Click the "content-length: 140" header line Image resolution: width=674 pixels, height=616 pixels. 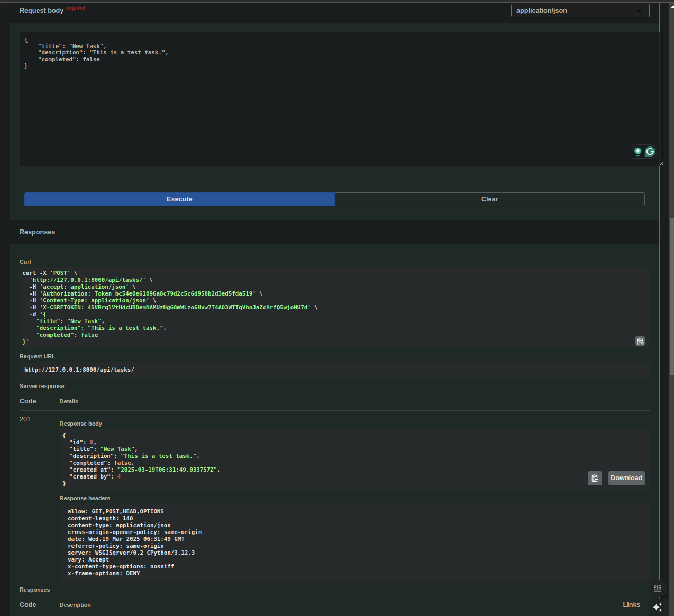(101, 519)
